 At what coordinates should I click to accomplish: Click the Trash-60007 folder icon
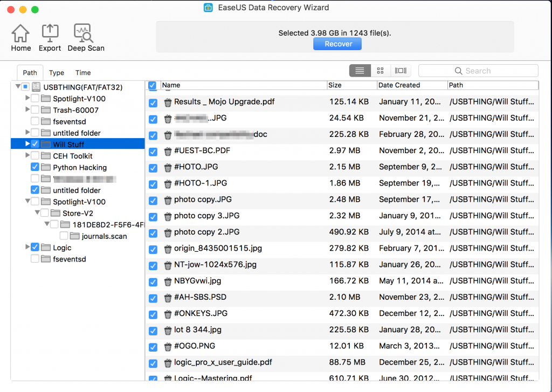[46, 110]
